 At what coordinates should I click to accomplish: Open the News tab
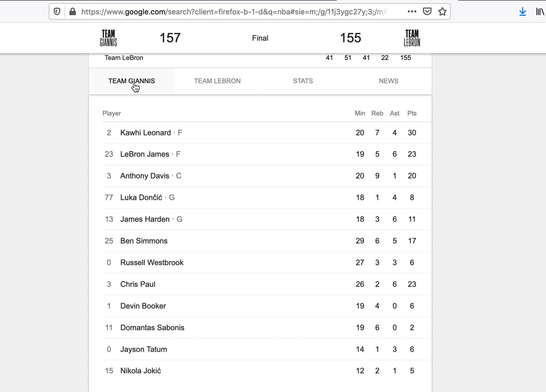pos(388,81)
